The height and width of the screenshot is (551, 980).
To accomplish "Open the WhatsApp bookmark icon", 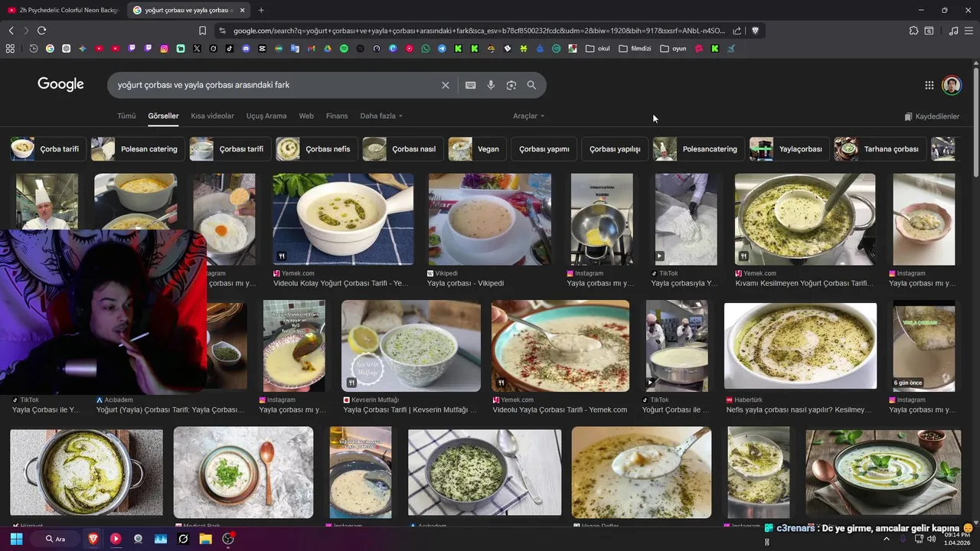I will [426, 48].
